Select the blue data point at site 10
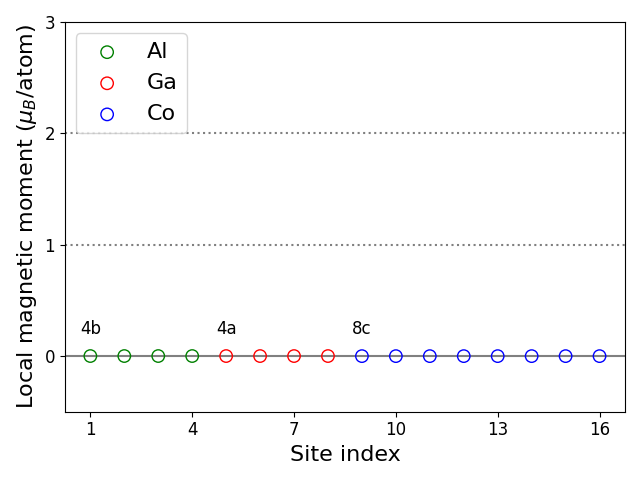 click(x=396, y=356)
